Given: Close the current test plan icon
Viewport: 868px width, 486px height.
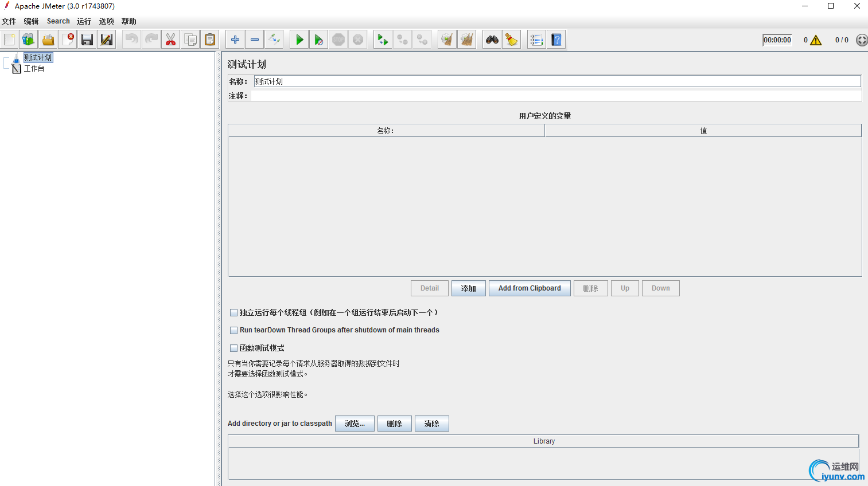Looking at the screenshot, I should [x=68, y=40].
